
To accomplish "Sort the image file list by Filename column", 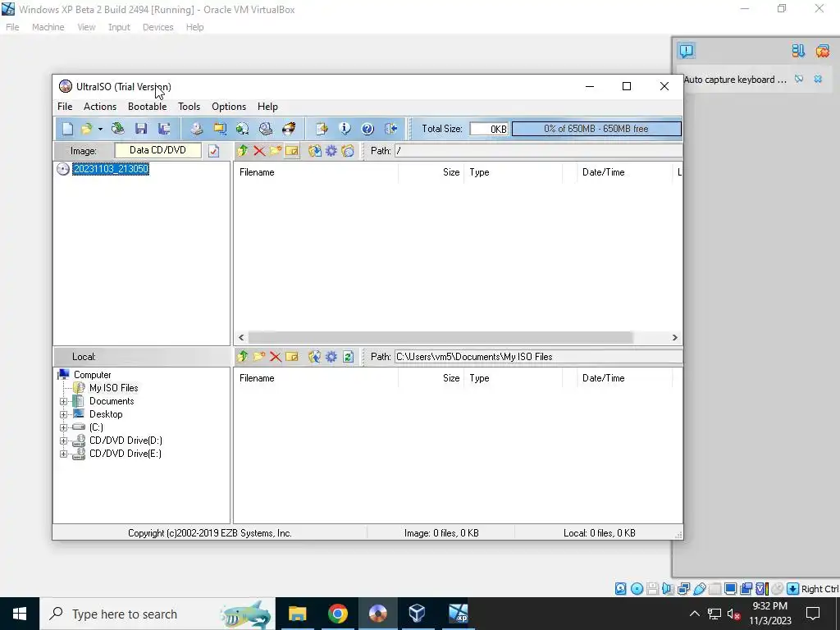I will point(316,172).
